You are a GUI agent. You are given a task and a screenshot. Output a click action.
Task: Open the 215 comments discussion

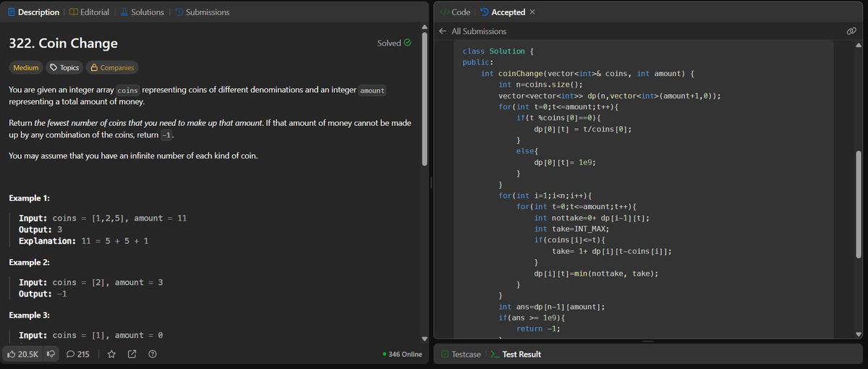(77, 355)
